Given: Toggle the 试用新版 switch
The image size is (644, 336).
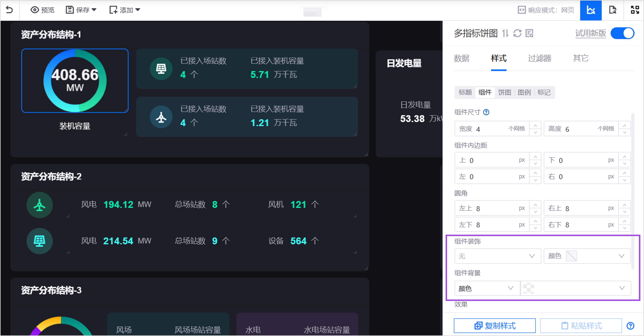Looking at the screenshot, I should point(622,33).
